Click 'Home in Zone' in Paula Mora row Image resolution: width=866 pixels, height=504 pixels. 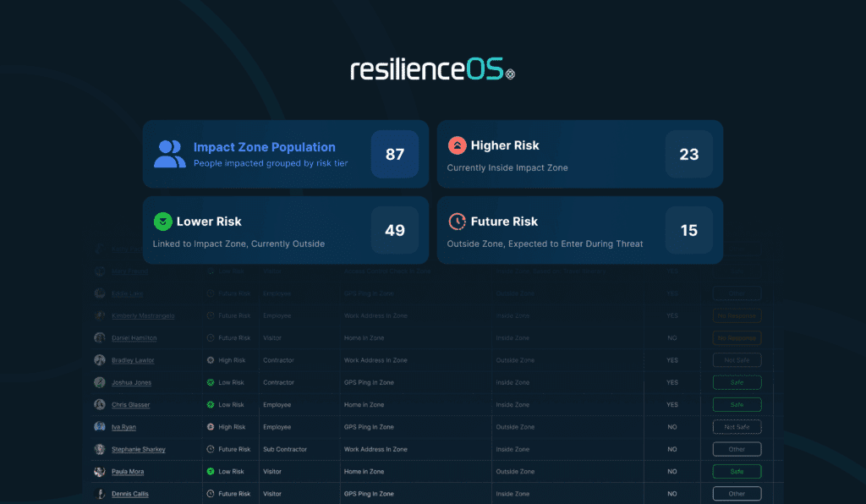364,471
